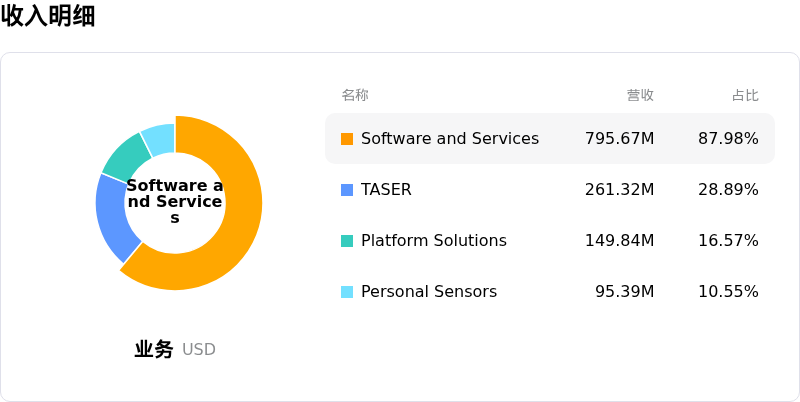Click the orange Software and Services swatch
This screenshot has height=402, width=800.
[347, 139]
